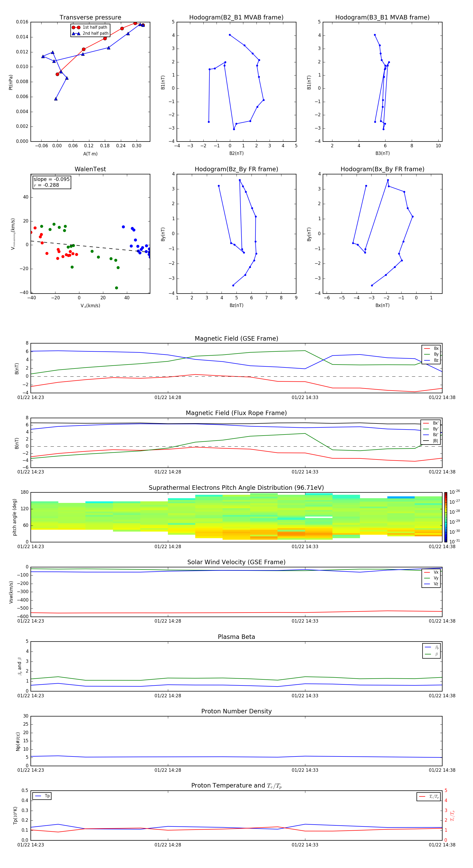Click the B2(nT) x-axis label
Screen dimensions: 473x868
(236, 153)
